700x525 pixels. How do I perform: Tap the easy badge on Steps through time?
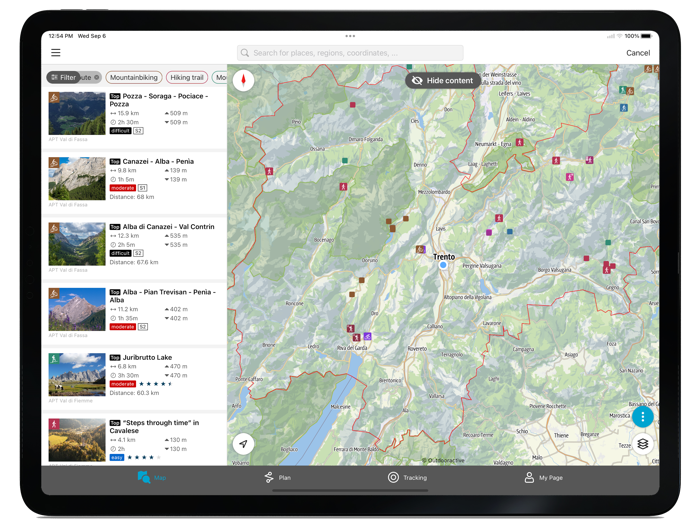(117, 458)
